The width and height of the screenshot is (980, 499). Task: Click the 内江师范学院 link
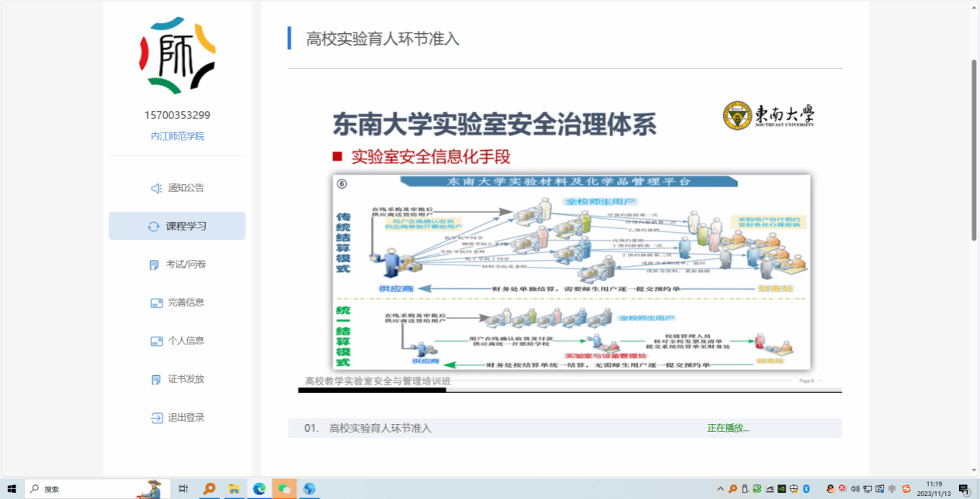pos(177,136)
